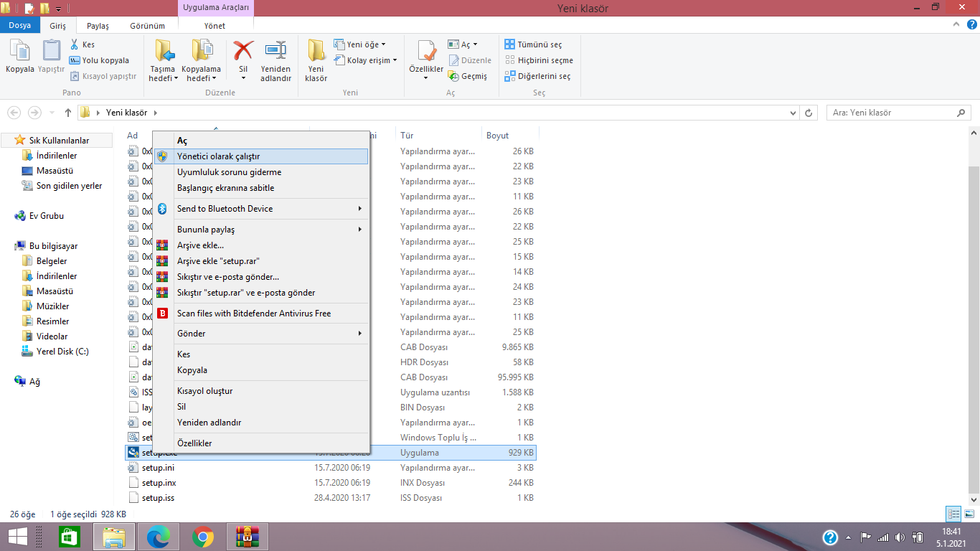
Task: Click the Yeniden adlandır ribbon button
Action: coord(275,61)
